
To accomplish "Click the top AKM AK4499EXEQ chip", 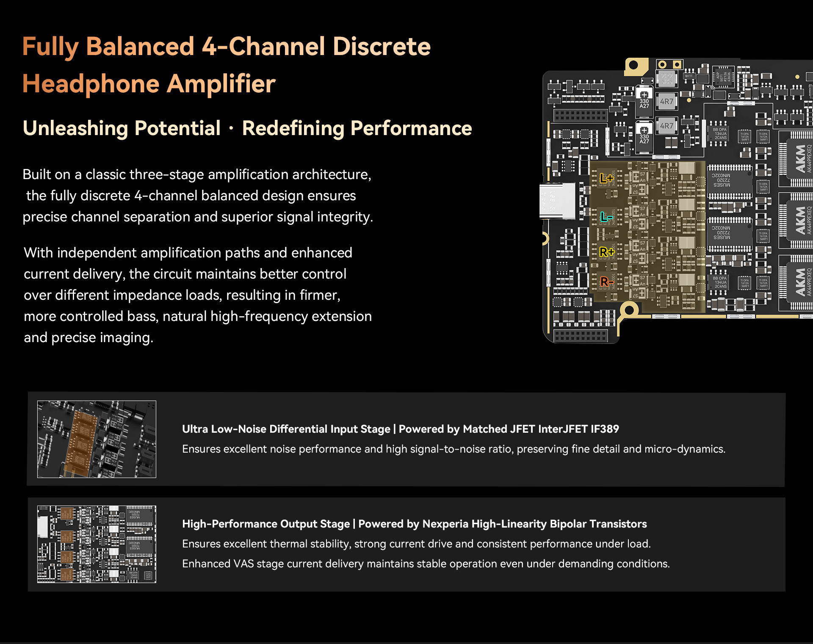I will (x=799, y=159).
